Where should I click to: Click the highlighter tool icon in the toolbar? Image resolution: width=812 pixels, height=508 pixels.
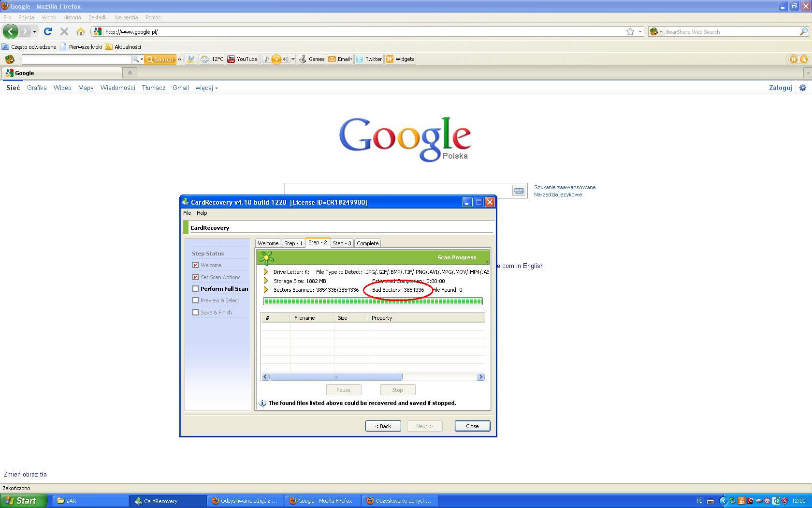click(x=191, y=59)
